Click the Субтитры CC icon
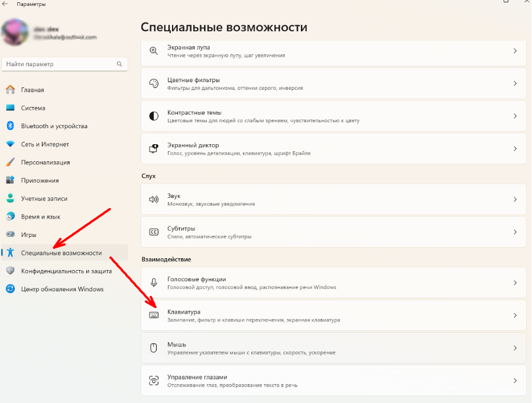This screenshot has width=532, height=403. (x=154, y=232)
